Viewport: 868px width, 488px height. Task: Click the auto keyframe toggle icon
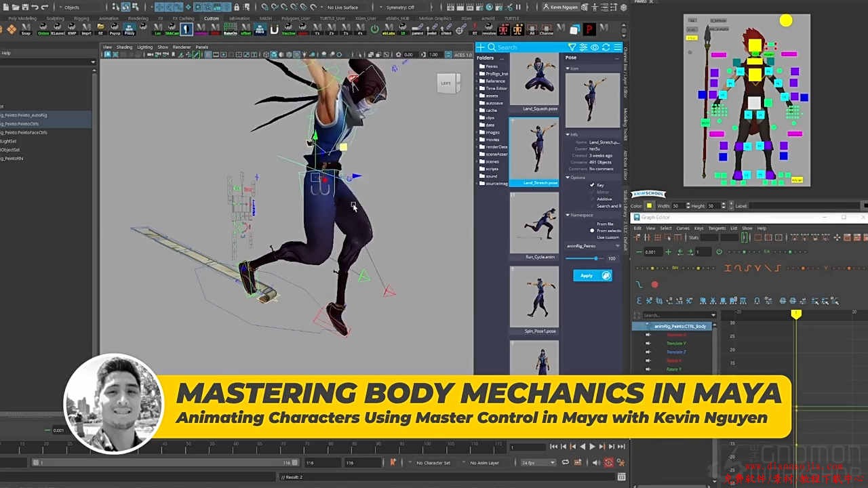point(608,462)
